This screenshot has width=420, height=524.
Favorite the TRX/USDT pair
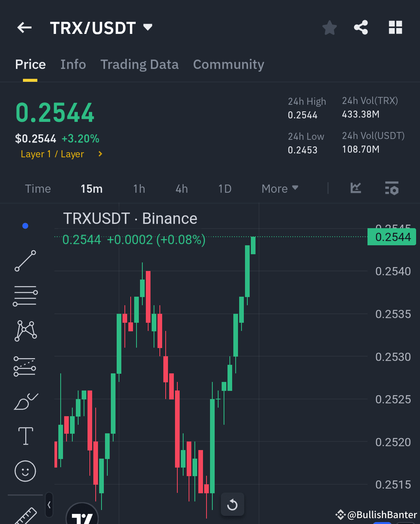(329, 27)
